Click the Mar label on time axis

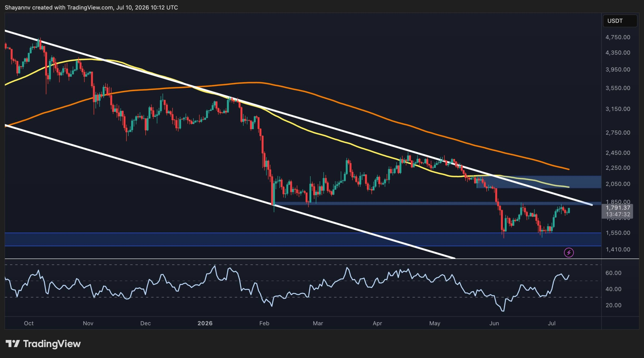318,323
